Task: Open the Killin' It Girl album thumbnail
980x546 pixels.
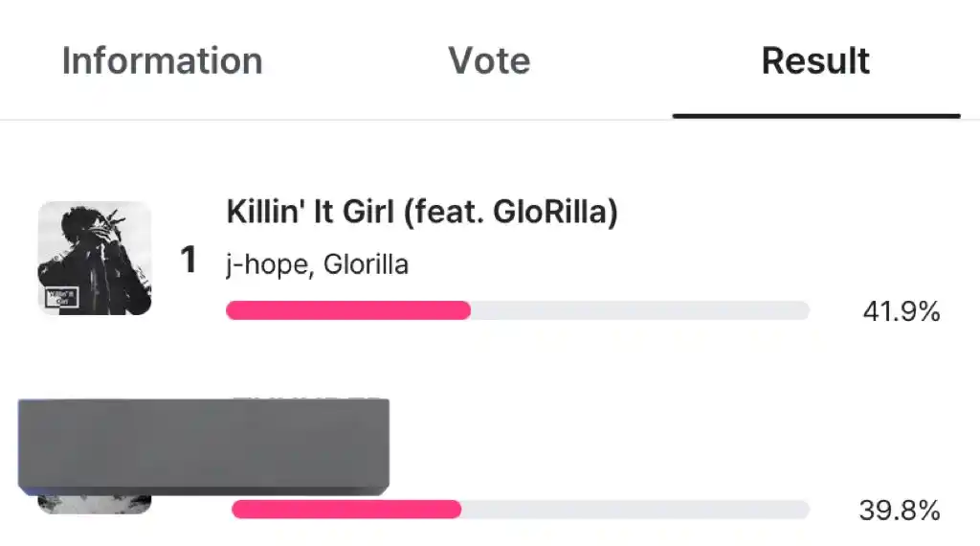Action: pyautogui.click(x=95, y=258)
